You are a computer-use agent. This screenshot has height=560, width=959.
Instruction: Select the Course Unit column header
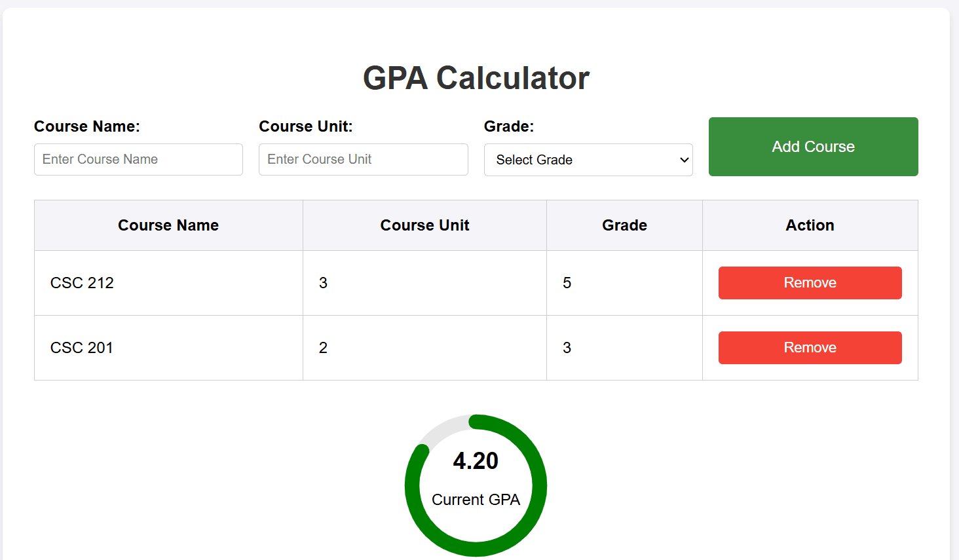(x=424, y=225)
